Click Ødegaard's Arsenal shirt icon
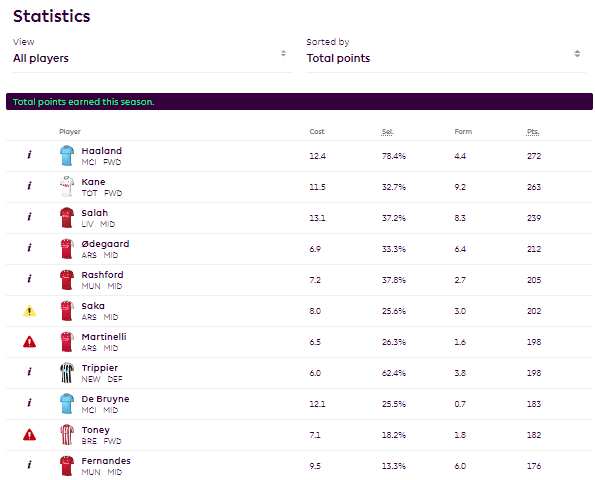Screen dimensions: 595x480 (x=67, y=249)
